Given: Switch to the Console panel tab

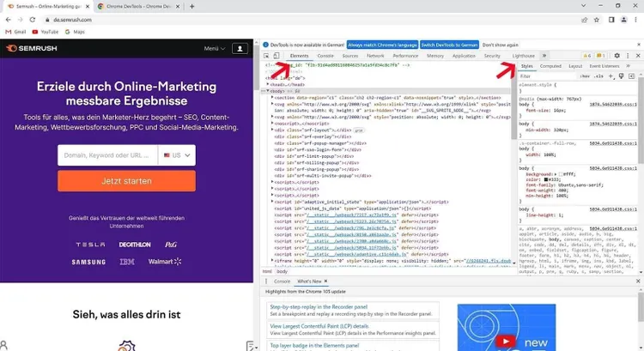Looking at the screenshot, I should pyautogui.click(x=325, y=56).
